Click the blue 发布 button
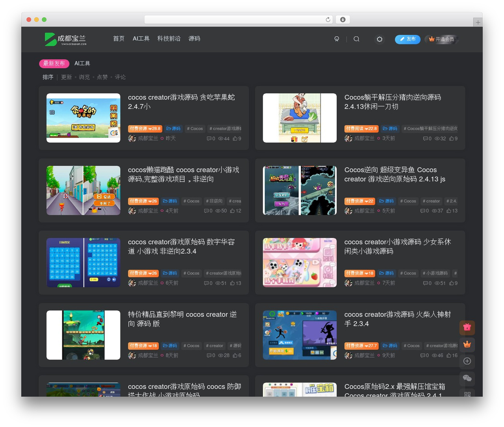The image size is (504, 427). (x=408, y=39)
